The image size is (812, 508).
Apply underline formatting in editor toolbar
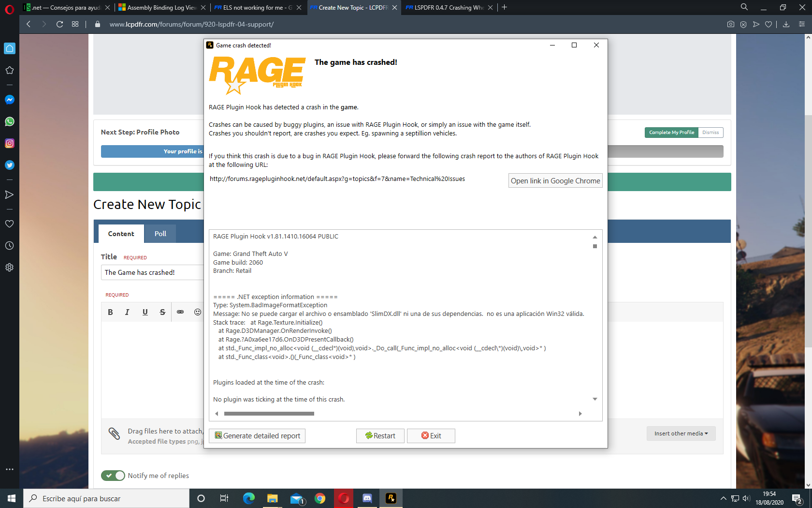pyautogui.click(x=145, y=312)
